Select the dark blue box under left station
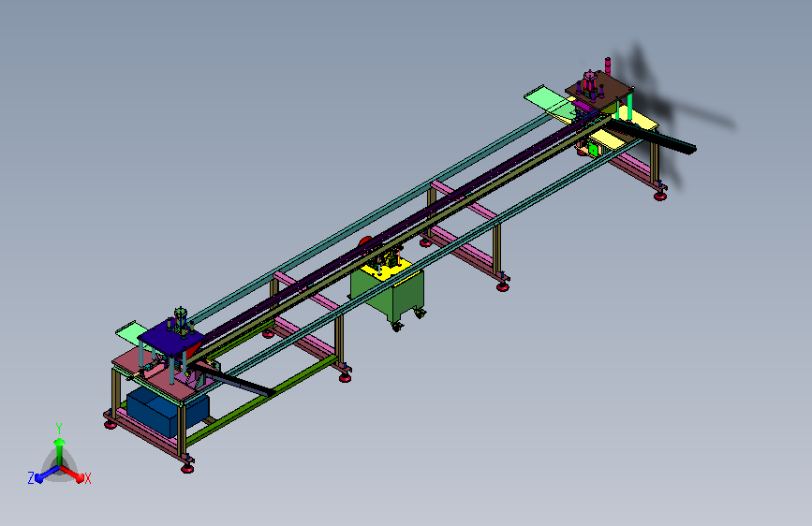 pyautogui.click(x=167, y=411)
